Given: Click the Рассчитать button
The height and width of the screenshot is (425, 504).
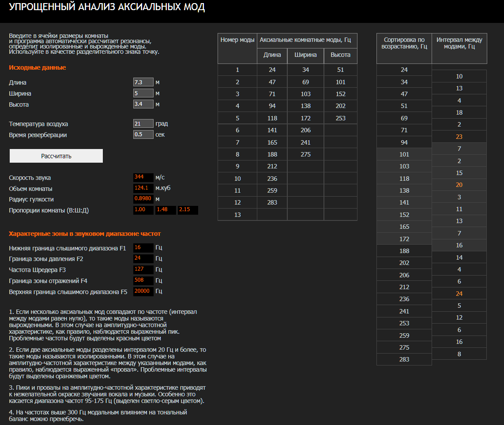Looking at the screenshot, I should pyautogui.click(x=56, y=156).
